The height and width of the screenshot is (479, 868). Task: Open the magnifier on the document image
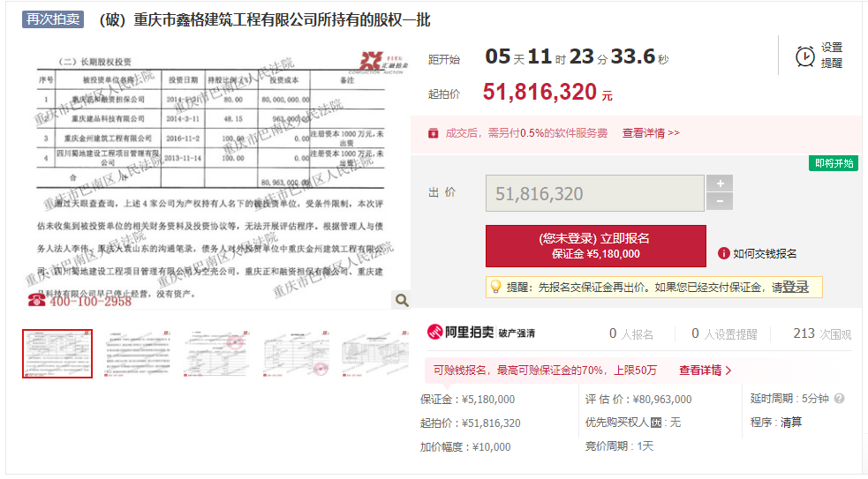point(402,300)
